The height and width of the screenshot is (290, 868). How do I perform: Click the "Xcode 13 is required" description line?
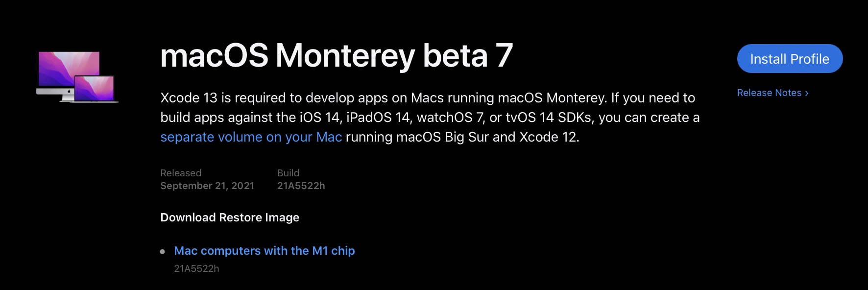click(x=427, y=98)
